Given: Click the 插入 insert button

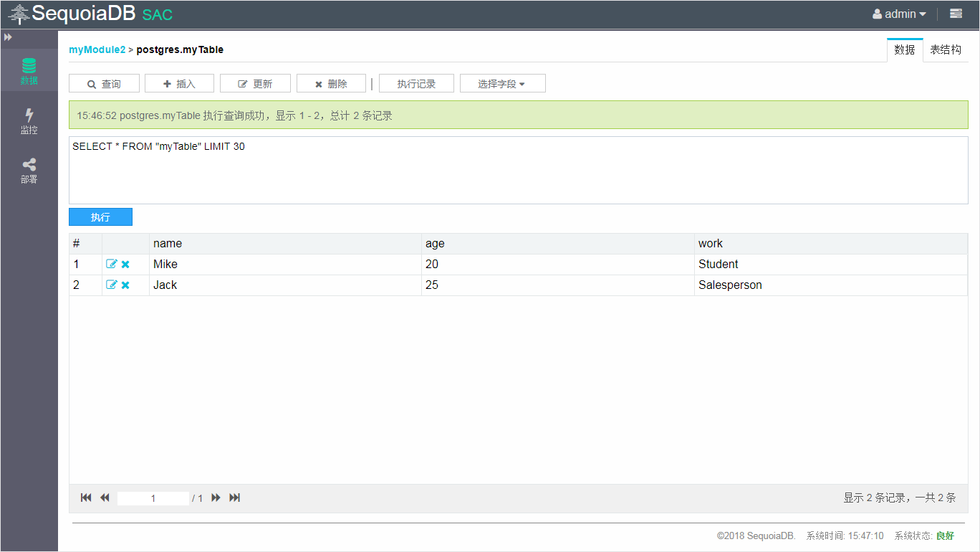Looking at the screenshot, I should click(x=179, y=84).
